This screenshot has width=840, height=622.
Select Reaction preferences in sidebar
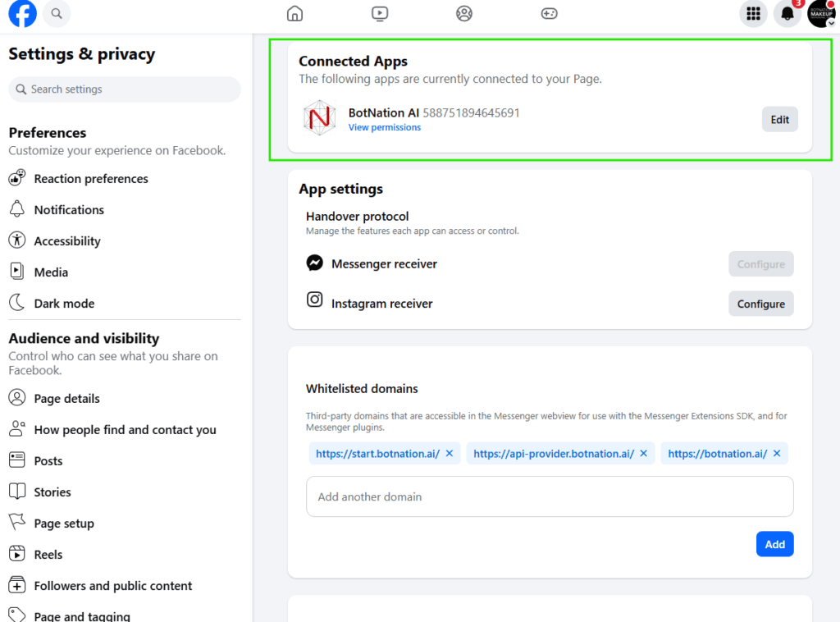coord(90,179)
